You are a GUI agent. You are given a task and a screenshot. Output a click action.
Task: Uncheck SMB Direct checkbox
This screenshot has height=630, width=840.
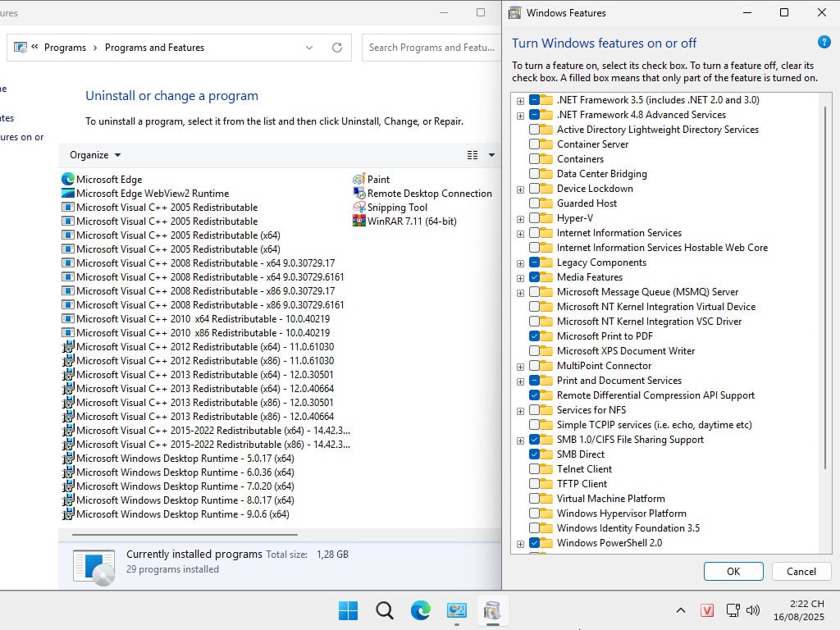534,454
